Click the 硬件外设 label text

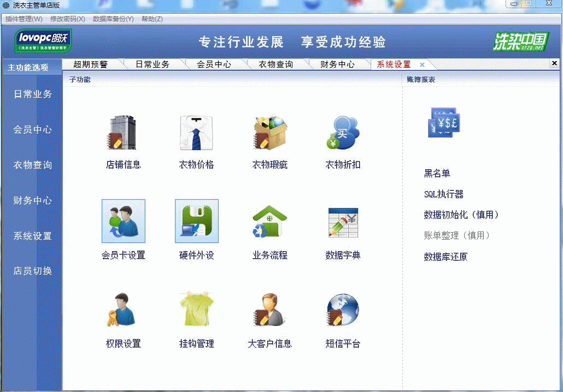coord(196,255)
